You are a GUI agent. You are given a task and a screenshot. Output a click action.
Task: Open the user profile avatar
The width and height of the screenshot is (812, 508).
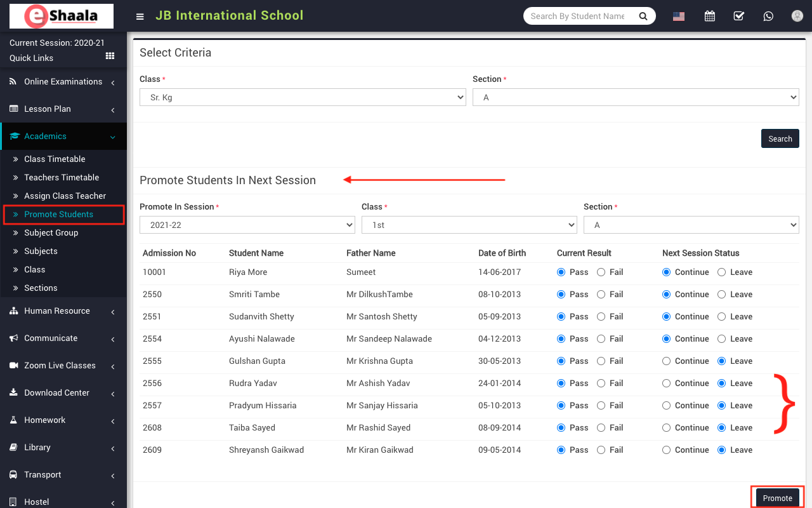797,17
